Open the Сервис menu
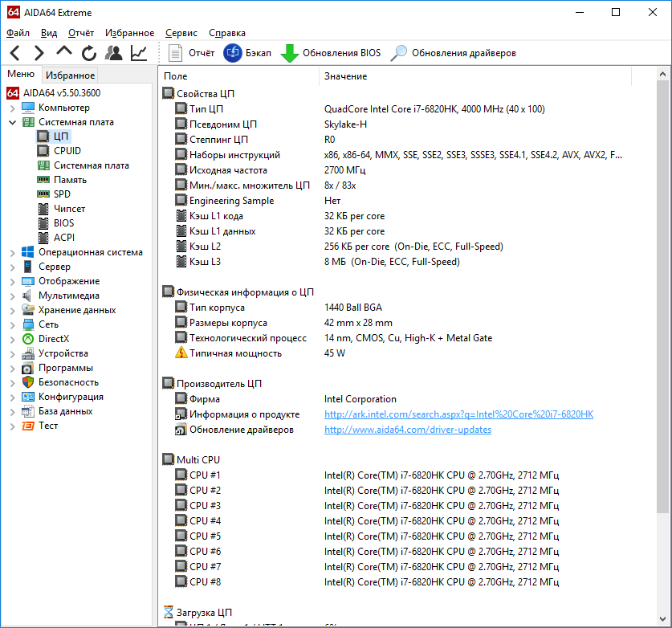 pos(181,33)
